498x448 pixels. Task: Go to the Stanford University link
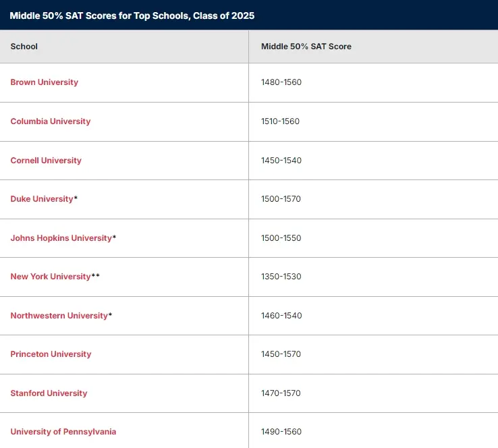click(49, 393)
